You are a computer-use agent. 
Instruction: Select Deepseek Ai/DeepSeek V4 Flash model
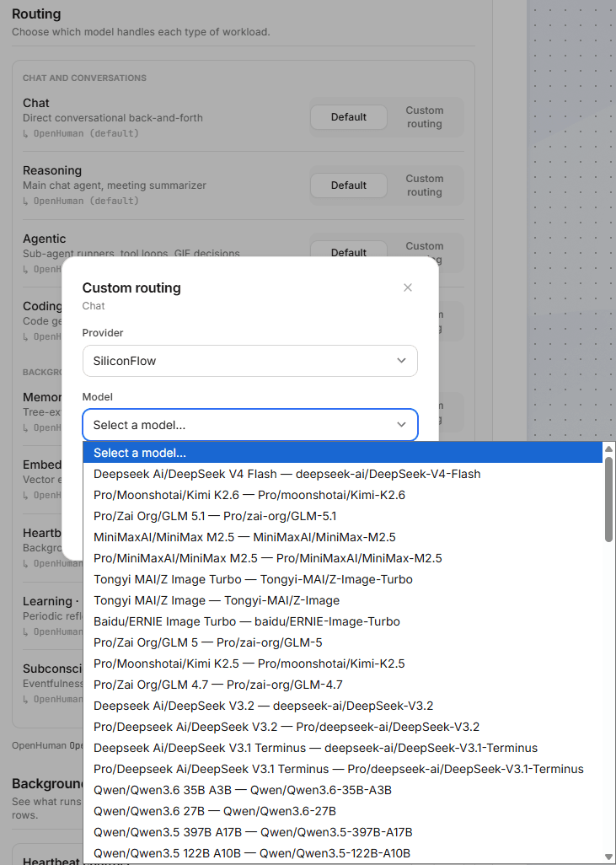click(342, 474)
